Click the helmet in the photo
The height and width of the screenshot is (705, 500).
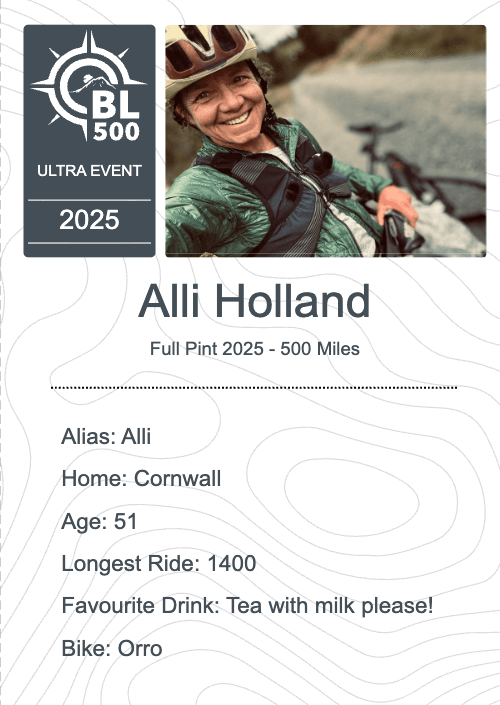coord(208,56)
